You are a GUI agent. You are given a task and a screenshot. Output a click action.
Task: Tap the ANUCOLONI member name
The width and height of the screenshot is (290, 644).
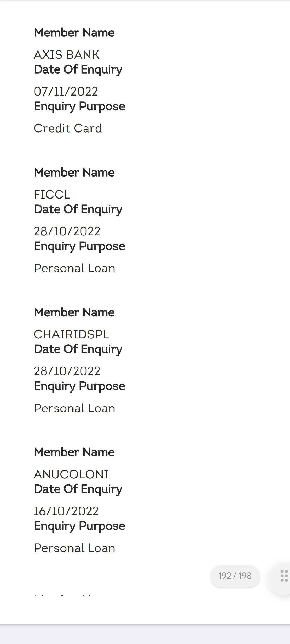click(71, 474)
